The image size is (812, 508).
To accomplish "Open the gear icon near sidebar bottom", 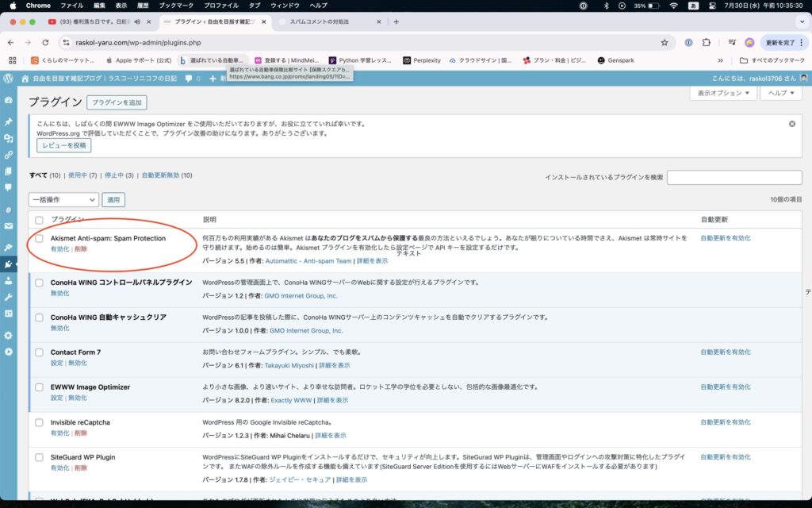I will (8, 336).
